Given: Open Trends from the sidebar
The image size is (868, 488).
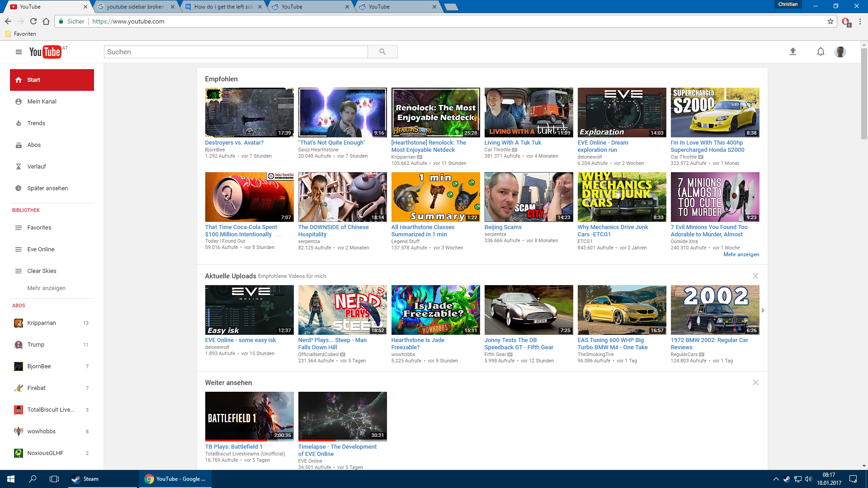Looking at the screenshot, I should coord(37,123).
